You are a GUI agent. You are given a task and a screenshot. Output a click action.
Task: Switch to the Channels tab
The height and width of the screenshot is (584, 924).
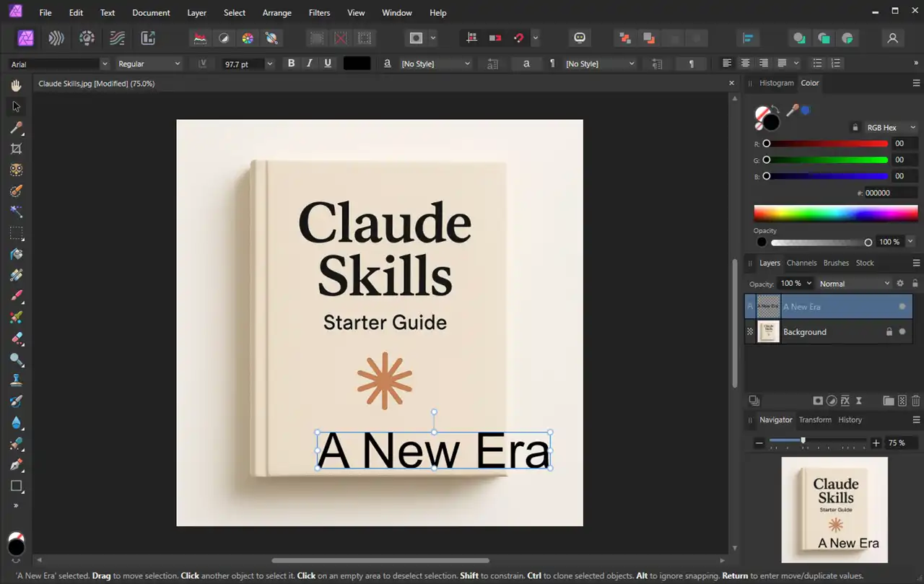pyautogui.click(x=801, y=263)
